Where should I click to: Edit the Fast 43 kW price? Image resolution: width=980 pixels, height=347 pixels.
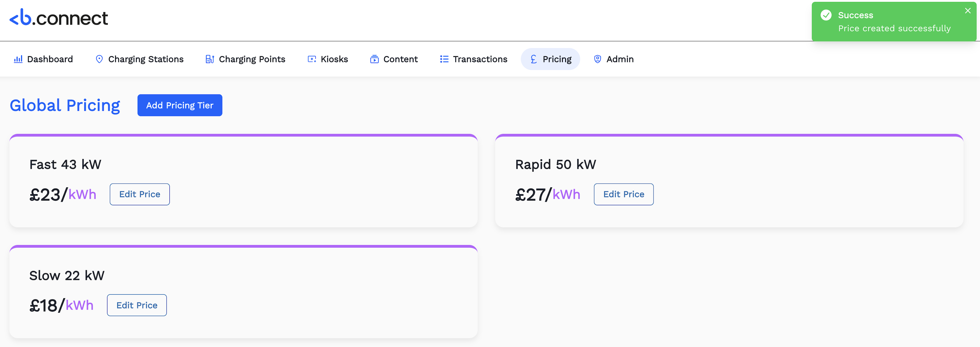[139, 194]
